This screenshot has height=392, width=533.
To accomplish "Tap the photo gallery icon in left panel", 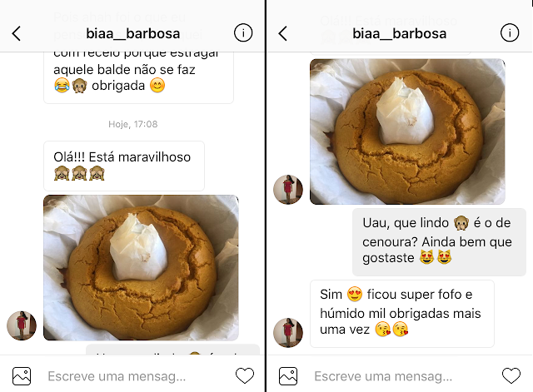I will 22,376.
